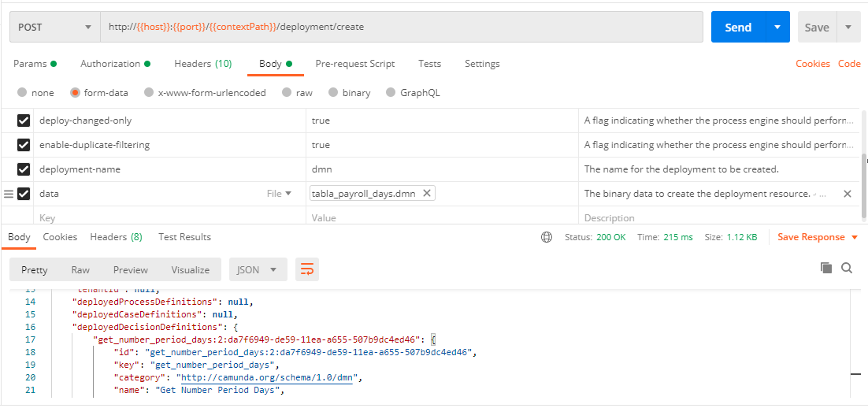Open the File type dropdown in data row
This screenshot has width=868, height=408.
(279, 194)
